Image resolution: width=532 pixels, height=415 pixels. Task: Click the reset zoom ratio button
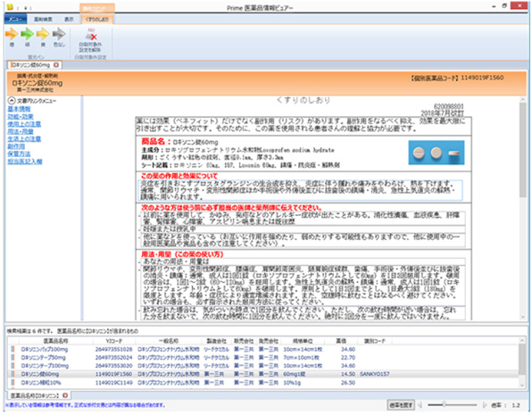(x=401, y=405)
